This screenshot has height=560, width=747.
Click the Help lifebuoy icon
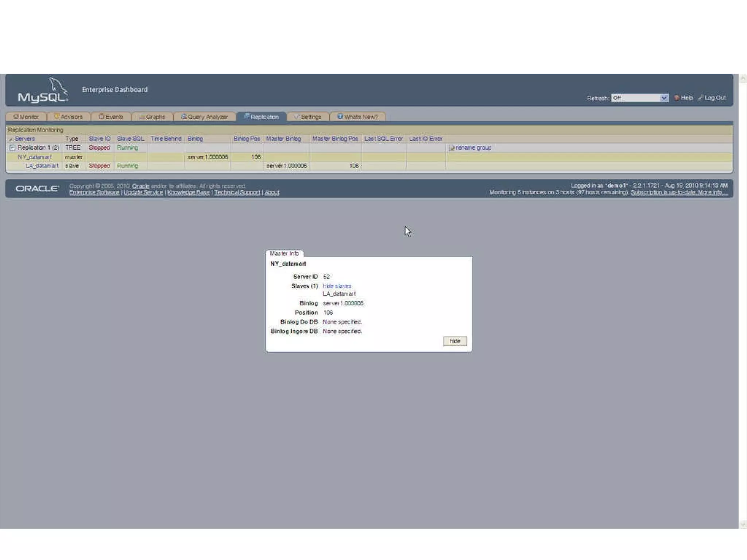pos(677,98)
